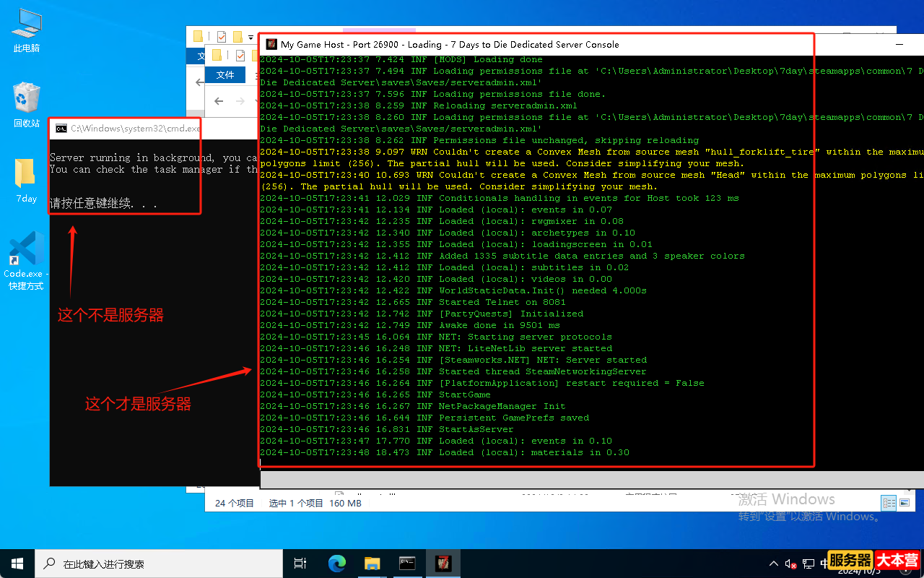Open the 文件 tab in the front Explorer

[225, 75]
